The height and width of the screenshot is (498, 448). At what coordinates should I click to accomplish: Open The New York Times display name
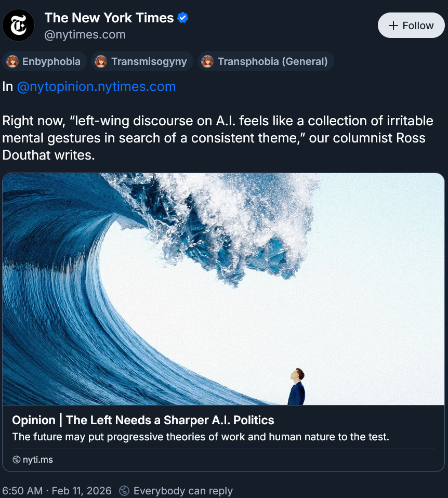pyautogui.click(x=109, y=18)
